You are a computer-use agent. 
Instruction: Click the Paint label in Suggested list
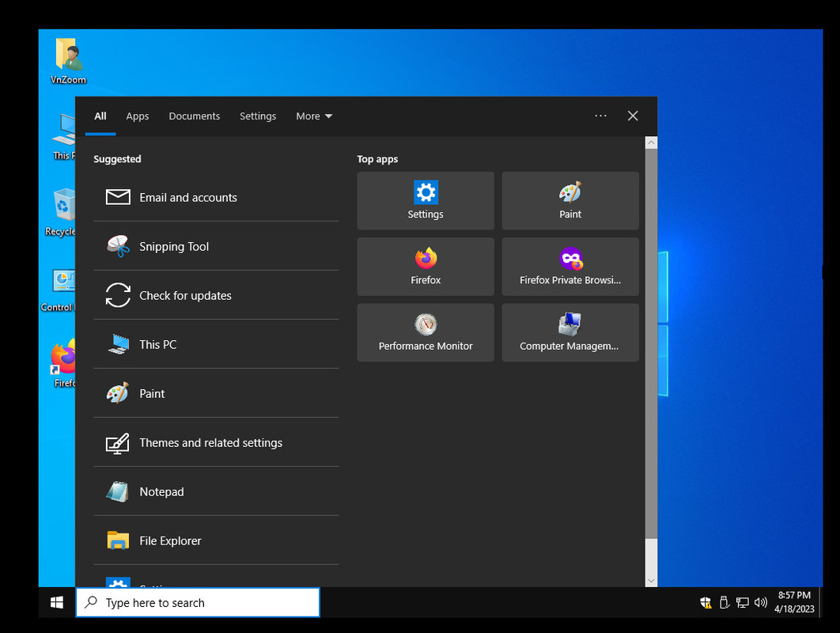click(152, 393)
